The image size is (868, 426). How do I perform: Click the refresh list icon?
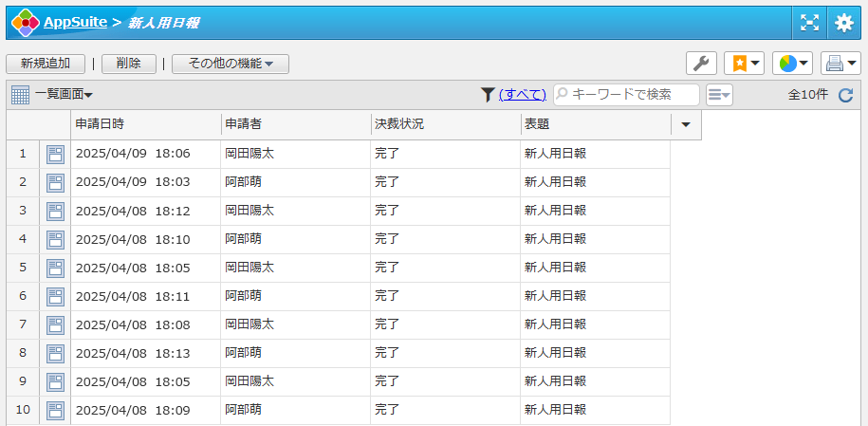point(846,95)
